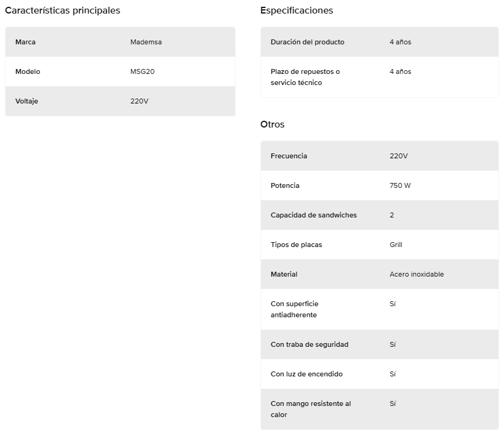This screenshot has height=438, width=504.
Task: Click the MSG20 model value
Action: tap(142, 71)
